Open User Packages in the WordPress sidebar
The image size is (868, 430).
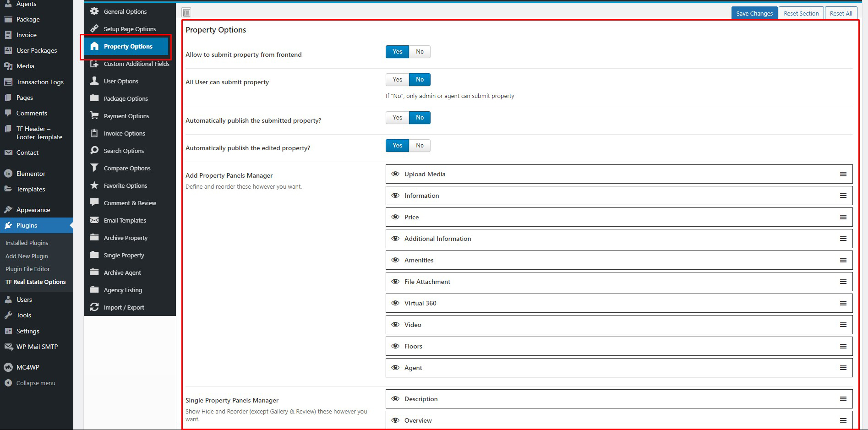37,50
